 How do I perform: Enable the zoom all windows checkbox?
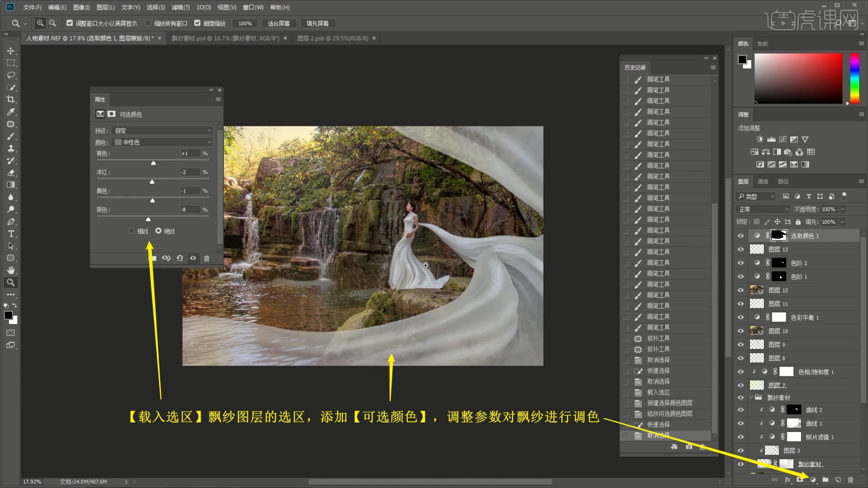(148, 23)
